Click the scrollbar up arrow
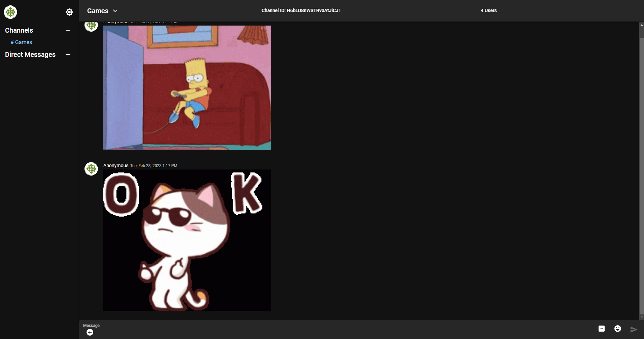 click(x=641, y=25)
